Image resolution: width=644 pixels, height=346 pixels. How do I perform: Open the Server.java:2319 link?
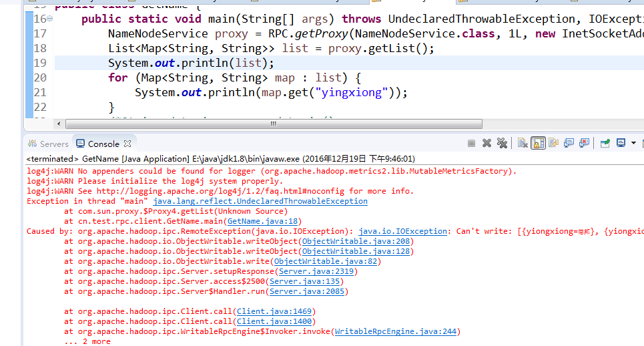click(316, 271)
